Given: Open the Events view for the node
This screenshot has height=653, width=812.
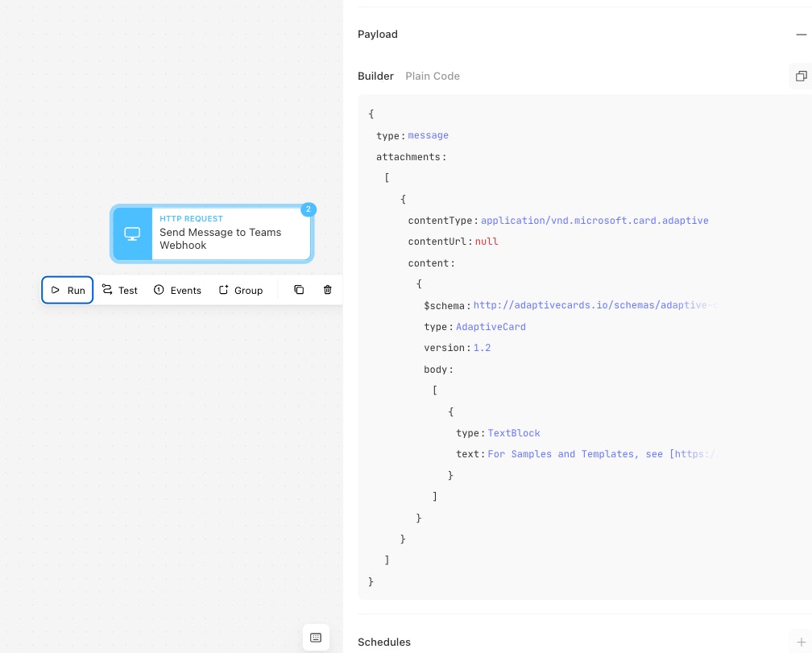Looking at the screenshot, I should pyautogui.click(x=177, y=291).
